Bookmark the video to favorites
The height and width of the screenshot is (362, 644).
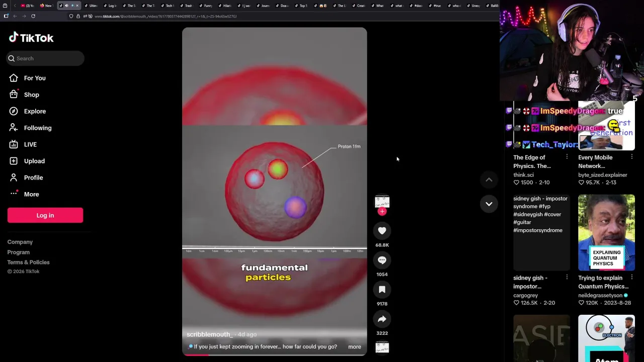pos(382,290)
